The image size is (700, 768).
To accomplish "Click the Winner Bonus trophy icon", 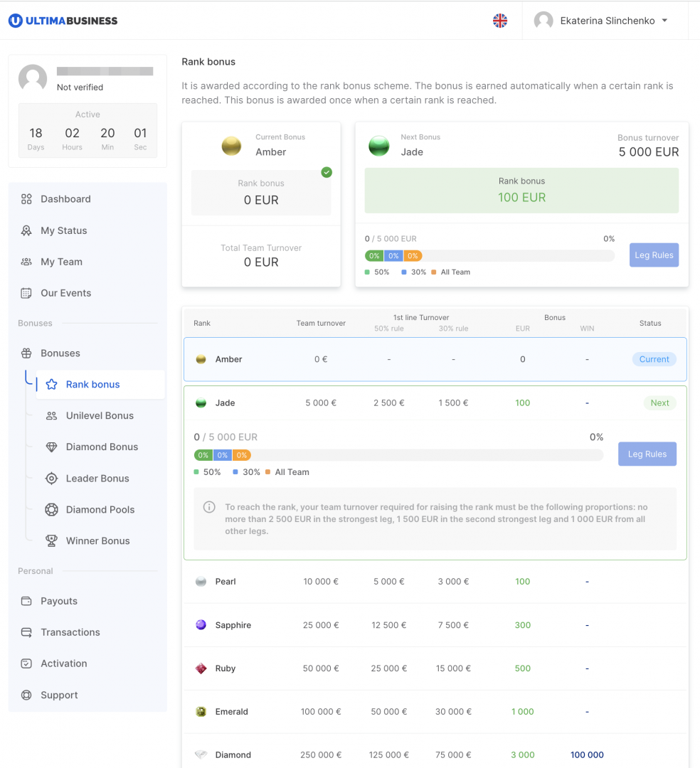I will pyautogui.click(x=51, y=541).
